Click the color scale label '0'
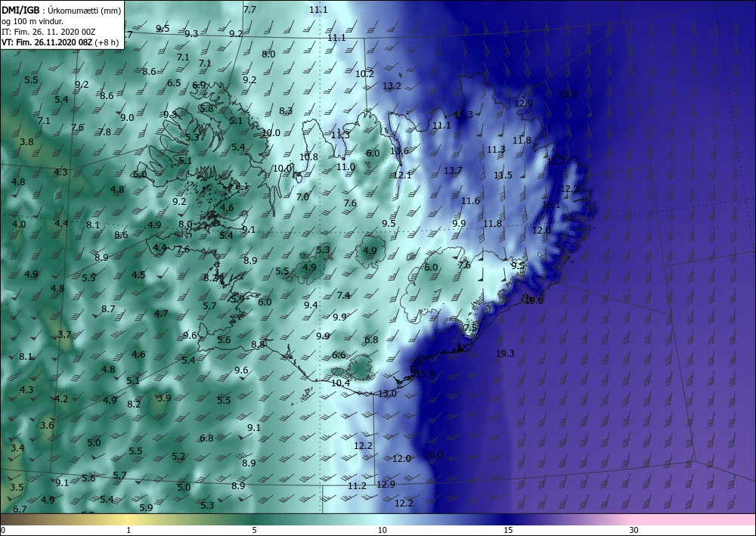 pos(3,531)
